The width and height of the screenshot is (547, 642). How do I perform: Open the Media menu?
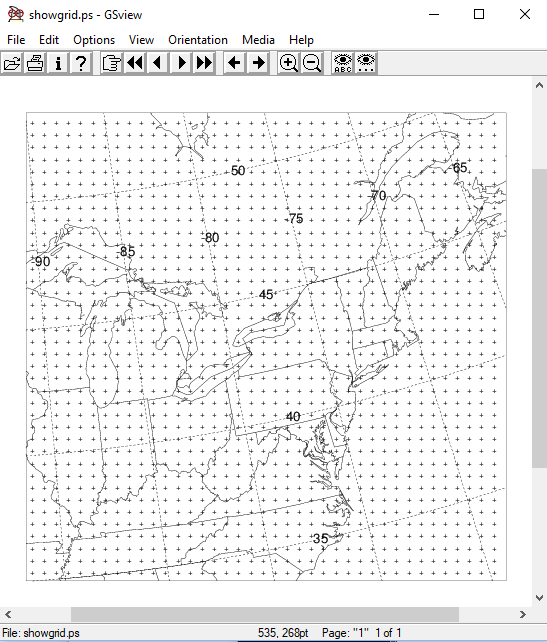[258, 40]
